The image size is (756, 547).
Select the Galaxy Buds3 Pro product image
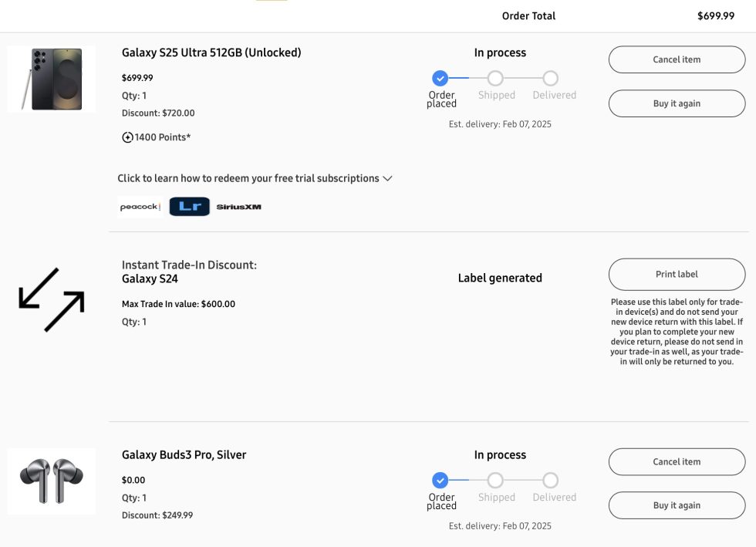pyautogui.click(x=51, y=480)
